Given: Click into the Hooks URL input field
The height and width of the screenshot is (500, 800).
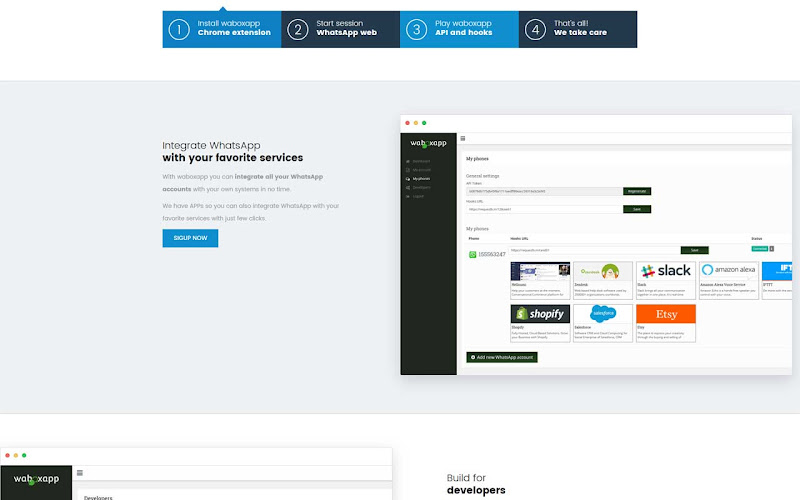Looking at the screenshot, I should [544, 209].
